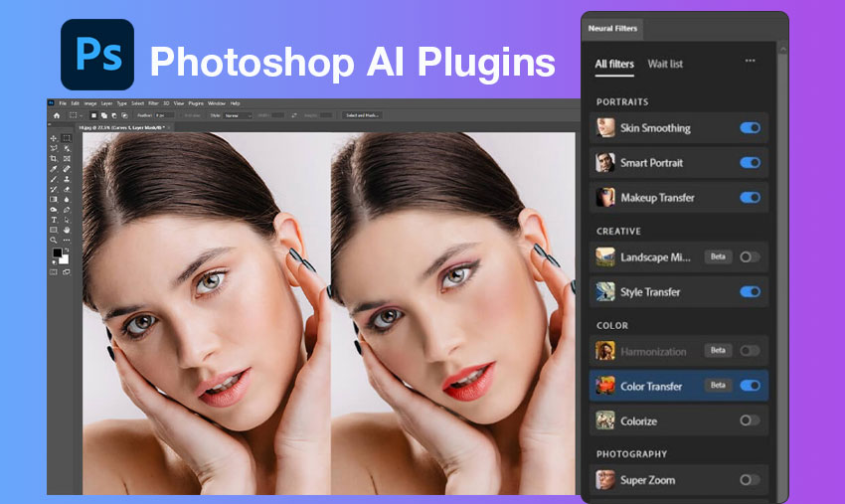The image size is (845, 504).
Task: Click the Beta badge on Color Transfer
Action: 718,385
